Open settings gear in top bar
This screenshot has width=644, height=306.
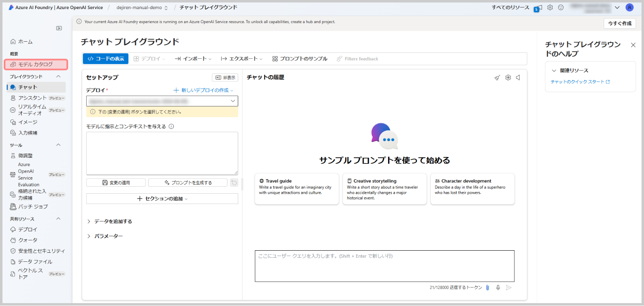pyautogui.click(x=550, y=7)
